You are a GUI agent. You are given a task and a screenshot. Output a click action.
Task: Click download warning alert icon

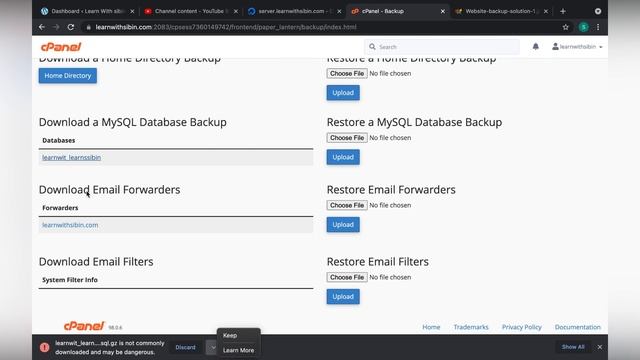[44, 347]
